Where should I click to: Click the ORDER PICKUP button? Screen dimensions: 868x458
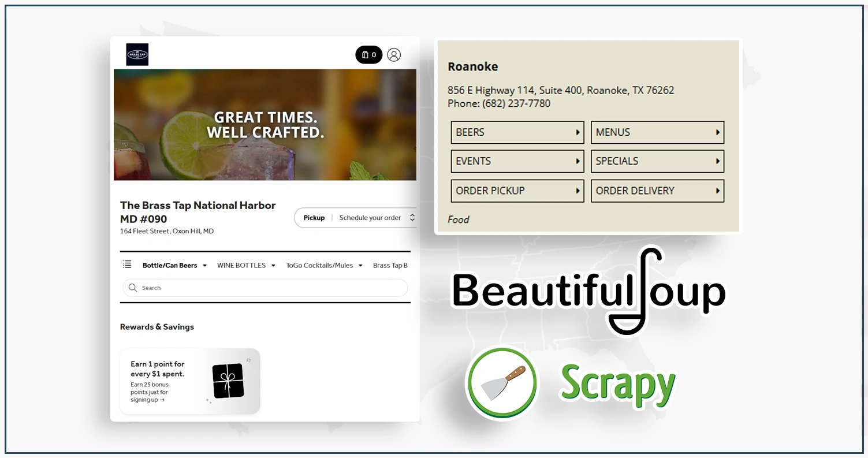click(x=517, y=191)
